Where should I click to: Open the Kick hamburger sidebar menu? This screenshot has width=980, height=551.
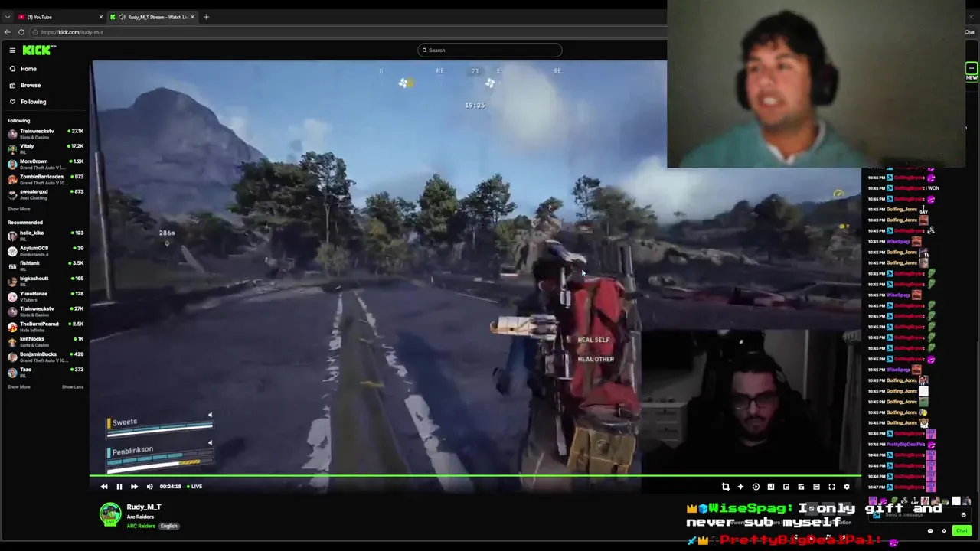12,50
